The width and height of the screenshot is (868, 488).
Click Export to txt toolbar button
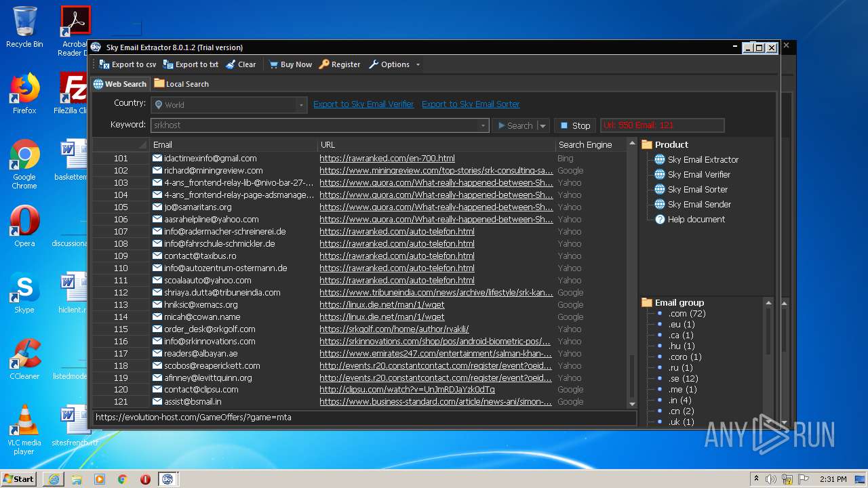click(x=191, y=64)
